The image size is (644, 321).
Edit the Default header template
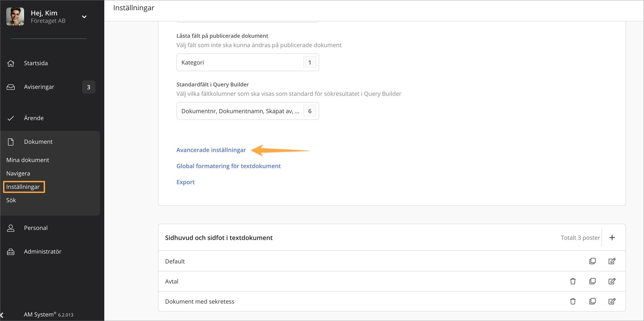612,261
